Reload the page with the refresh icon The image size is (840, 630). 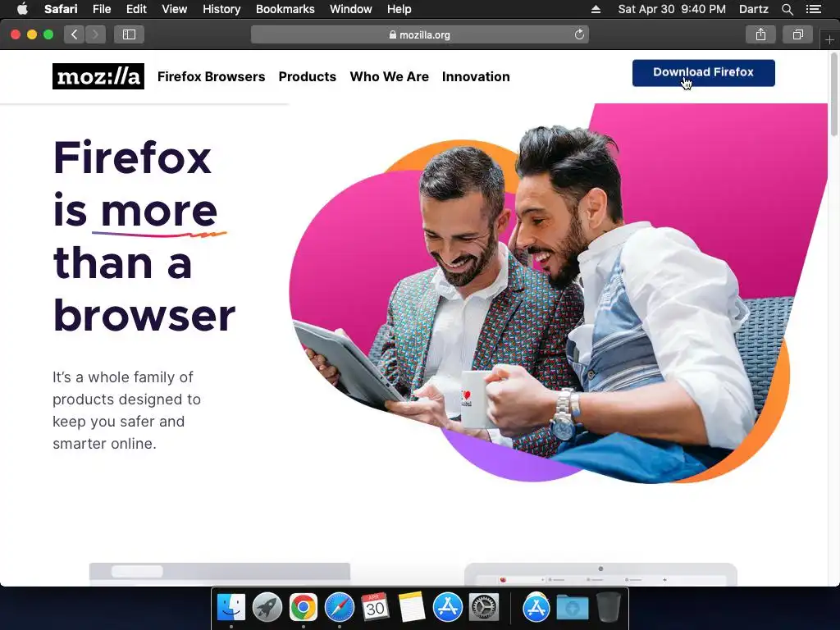tap(579, 34)
